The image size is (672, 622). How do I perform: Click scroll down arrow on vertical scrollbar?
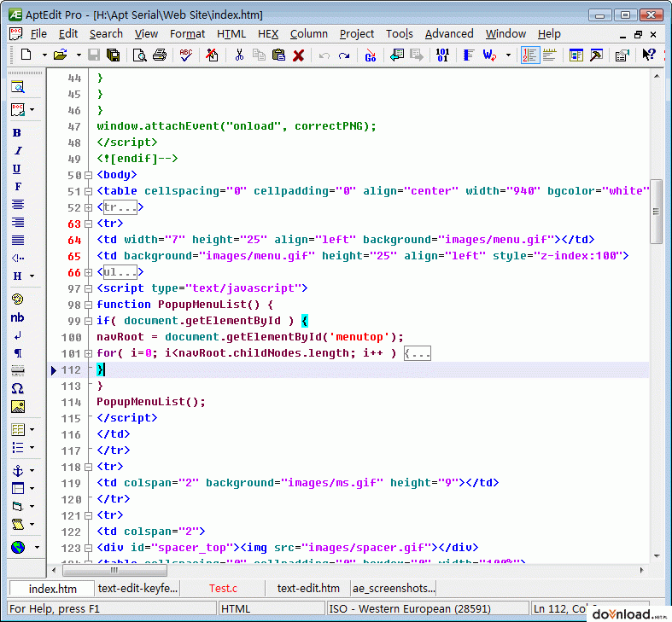click(x=657, y=556)
